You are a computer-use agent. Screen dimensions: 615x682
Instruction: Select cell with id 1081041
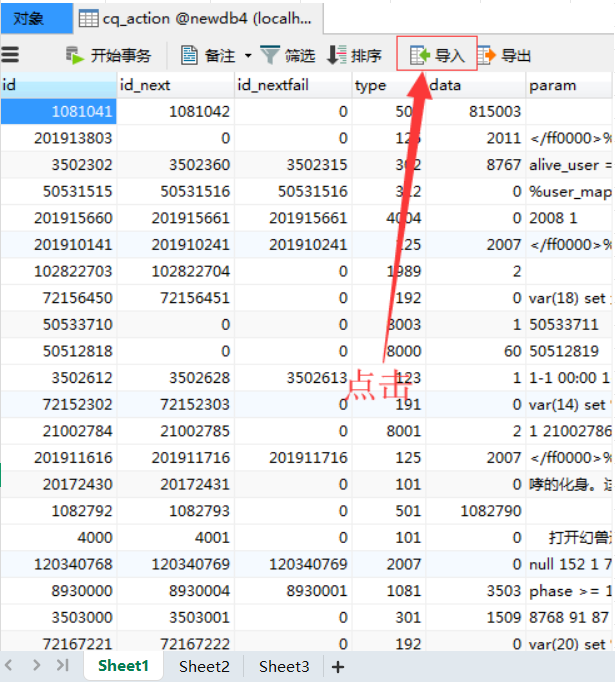pyautogui.click(x=59, y=112)
